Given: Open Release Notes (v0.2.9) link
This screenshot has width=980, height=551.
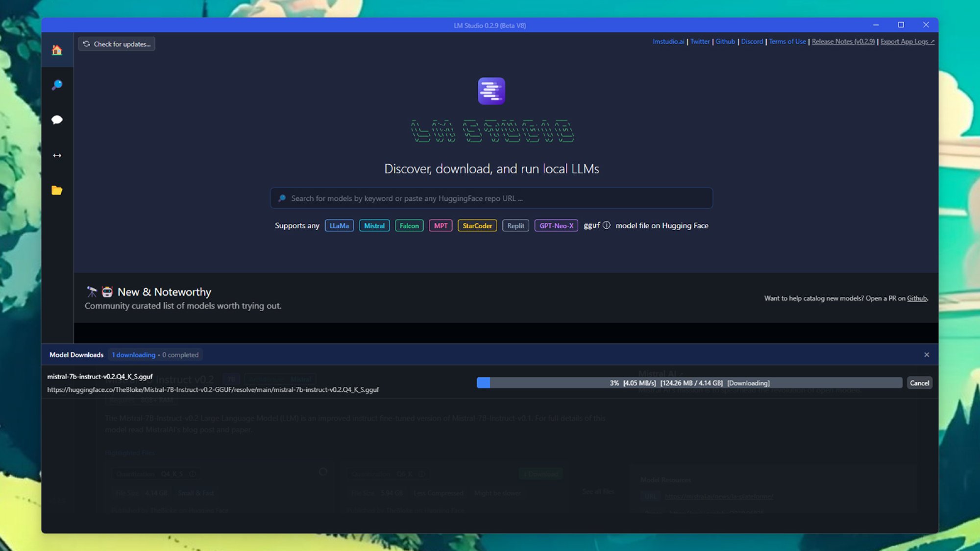Looking at the screenshot, I should pyautogui.click(x=843, y=42).
